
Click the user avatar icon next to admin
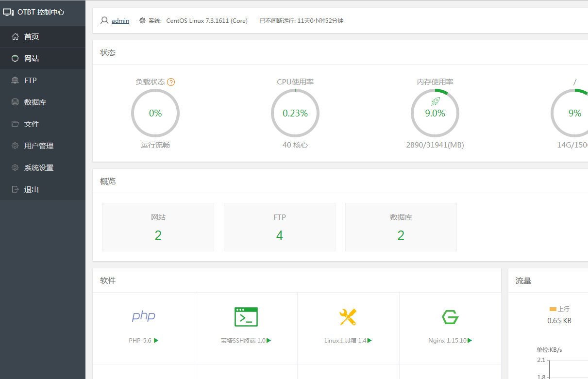[104, 20]
